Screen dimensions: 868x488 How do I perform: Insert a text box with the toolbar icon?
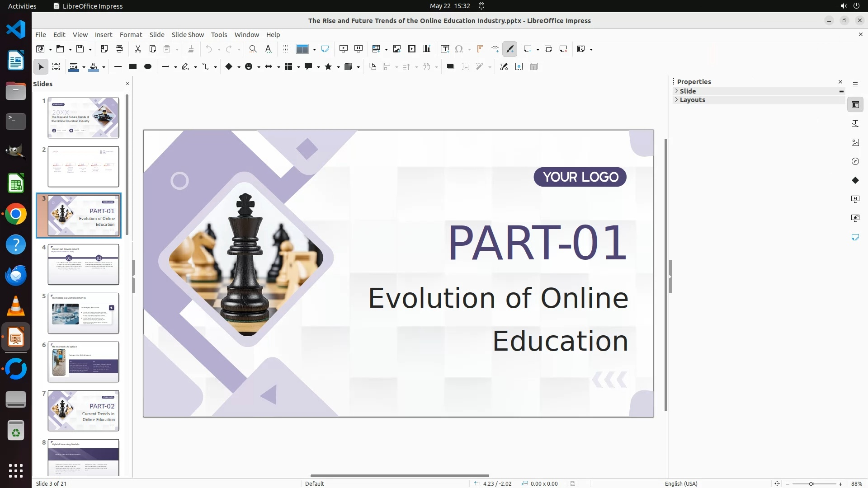click(445, 49)
